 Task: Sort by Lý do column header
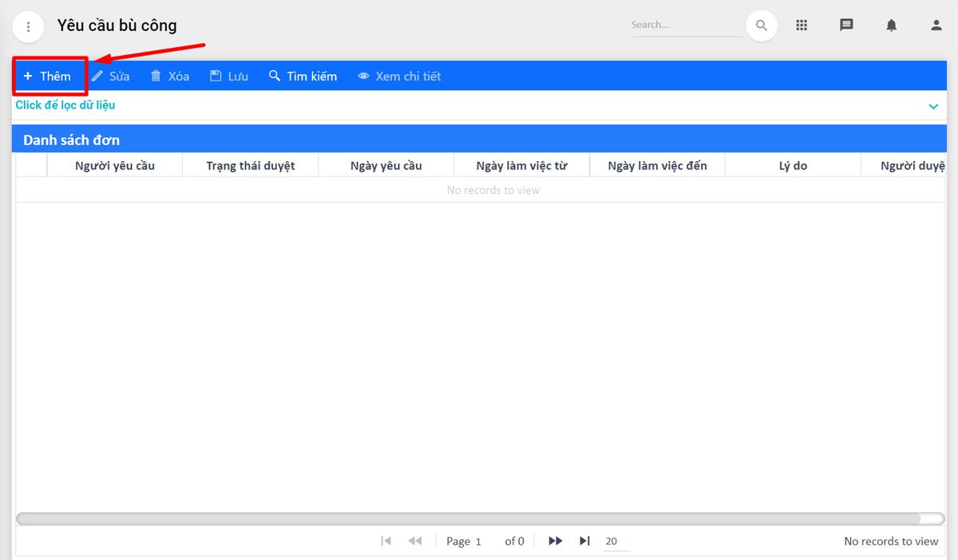[794, 166]
